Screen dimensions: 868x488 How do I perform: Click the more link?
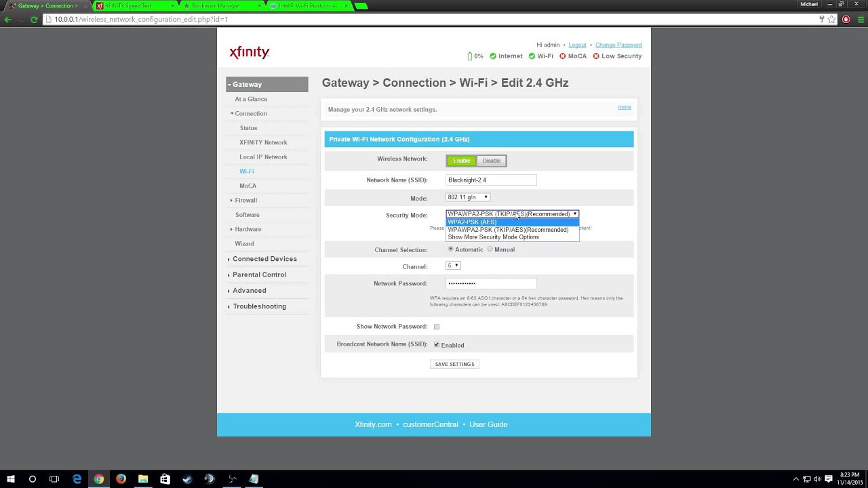click(625, 107)
